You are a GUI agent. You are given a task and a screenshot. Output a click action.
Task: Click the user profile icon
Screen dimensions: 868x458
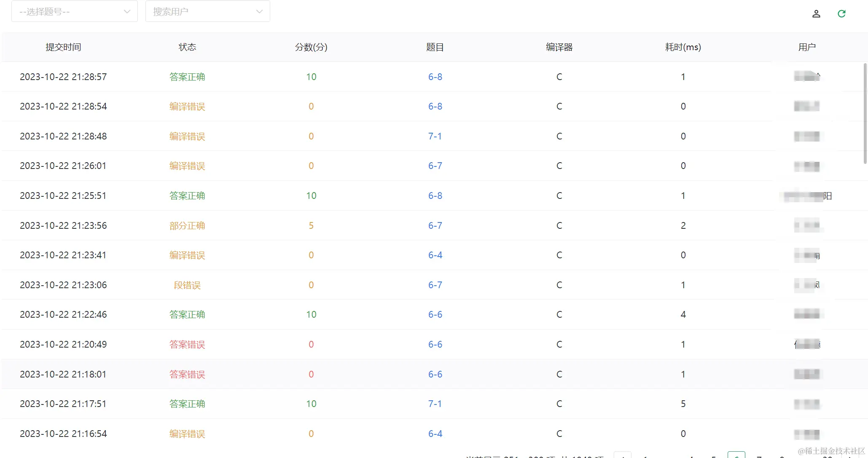coord(816,14)
